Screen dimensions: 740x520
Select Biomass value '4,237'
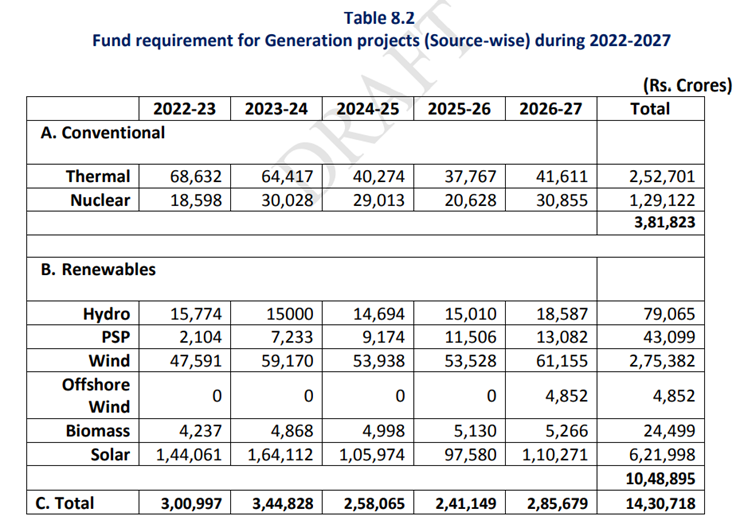[x=201, y=431]
